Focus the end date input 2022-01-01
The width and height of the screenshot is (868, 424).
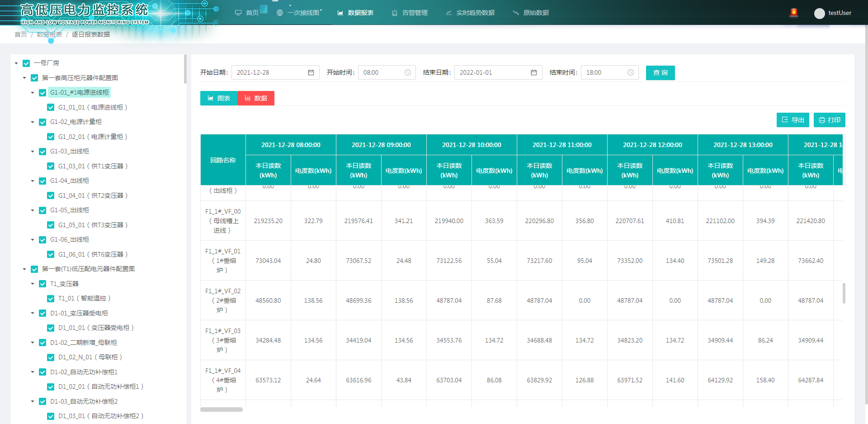point(498,72)
